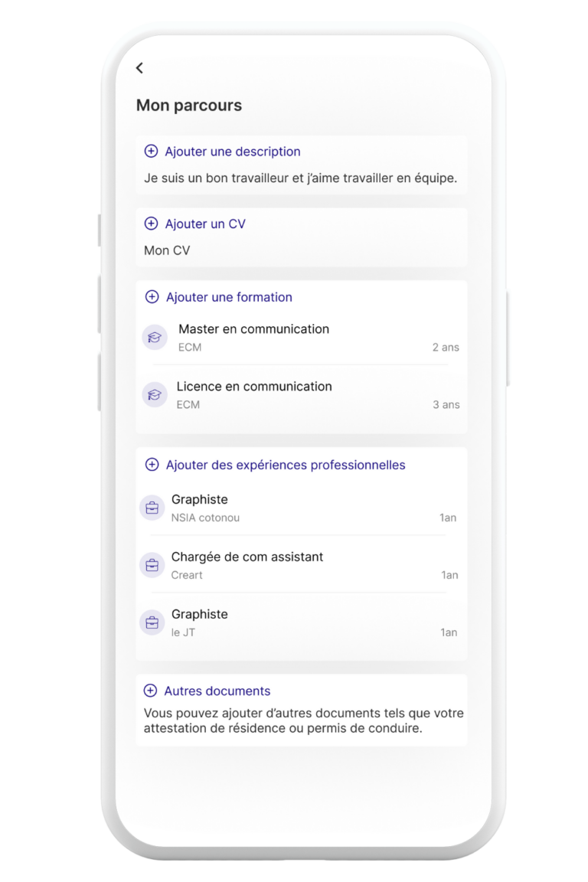
Task: Open Ajouter une description link
Action: pyautogui.click(x=233, y=152)
